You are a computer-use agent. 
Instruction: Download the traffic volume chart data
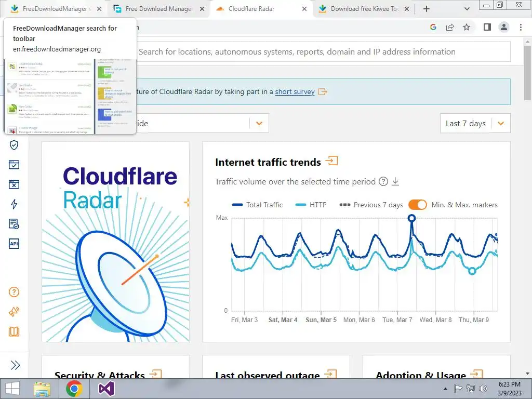(395, 181)
